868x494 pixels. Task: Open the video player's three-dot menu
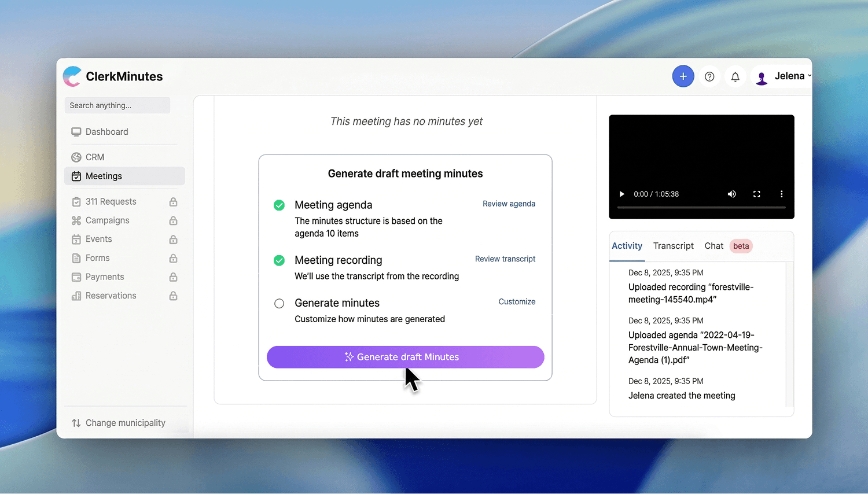781,194
